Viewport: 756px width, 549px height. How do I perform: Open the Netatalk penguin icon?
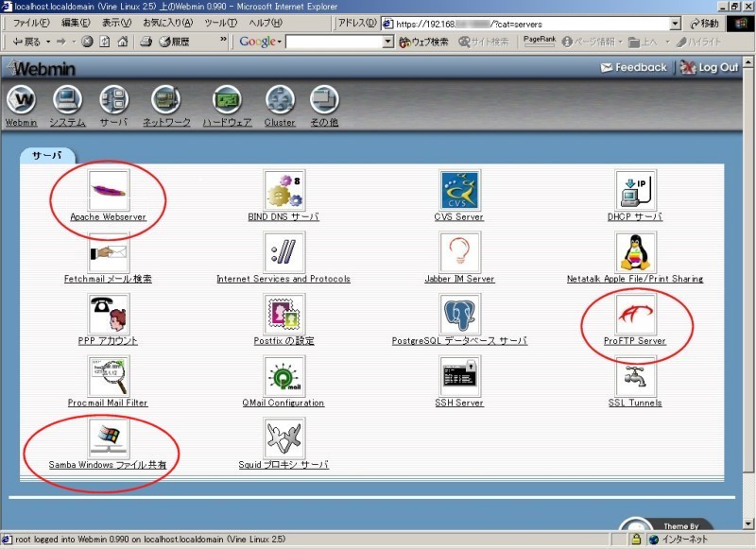pos(635,251)
